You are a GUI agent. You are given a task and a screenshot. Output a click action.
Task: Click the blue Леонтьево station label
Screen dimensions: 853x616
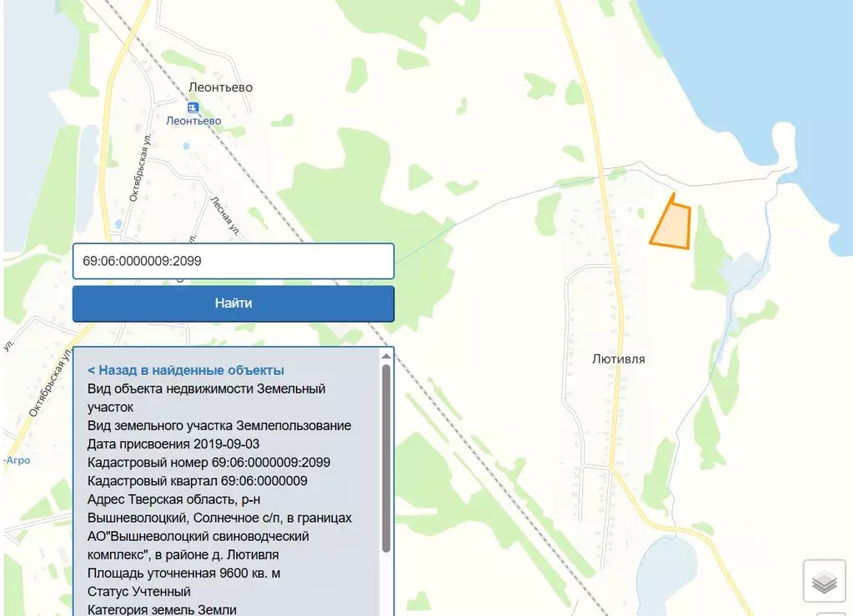193,121
